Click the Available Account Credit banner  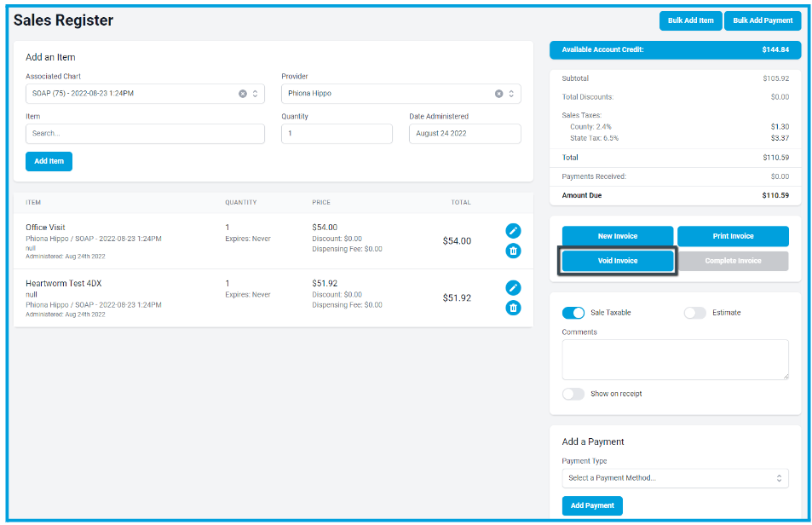(x=676, y=49)
